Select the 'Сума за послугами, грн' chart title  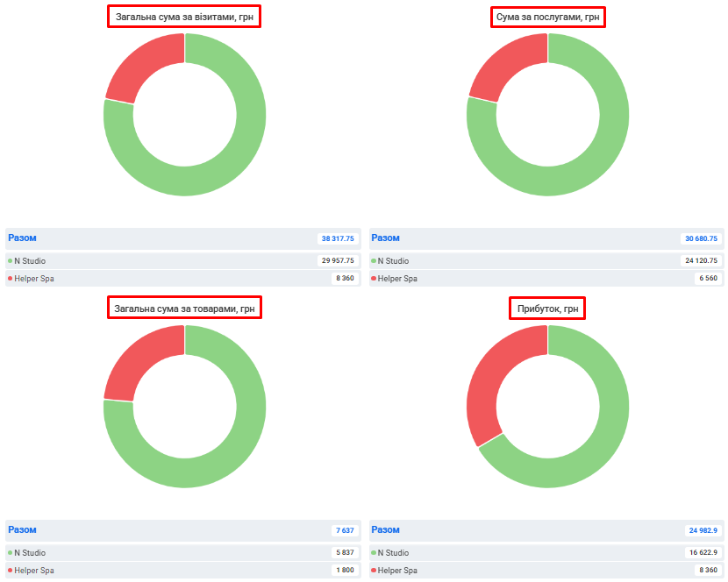[x=548, y=17]
